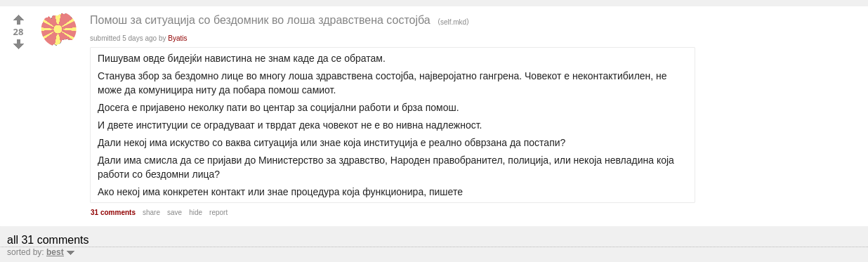The image size is (868, 262).
Task: Save the post using the save link
Action: (x=174, y=212)
